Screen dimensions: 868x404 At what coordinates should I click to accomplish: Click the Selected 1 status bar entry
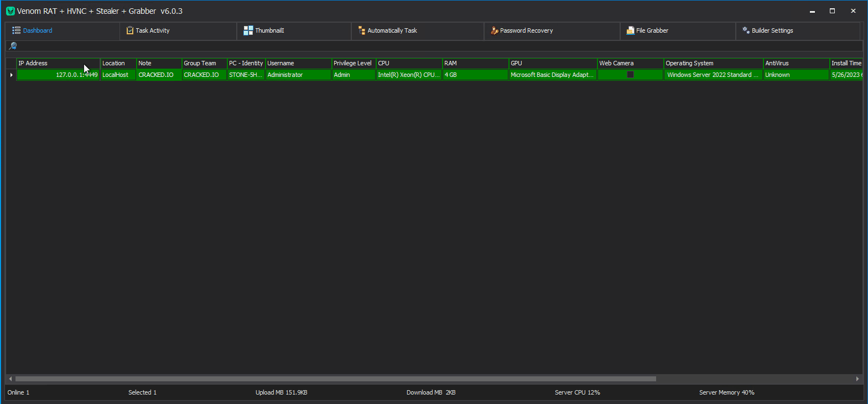tap(142, 392)
